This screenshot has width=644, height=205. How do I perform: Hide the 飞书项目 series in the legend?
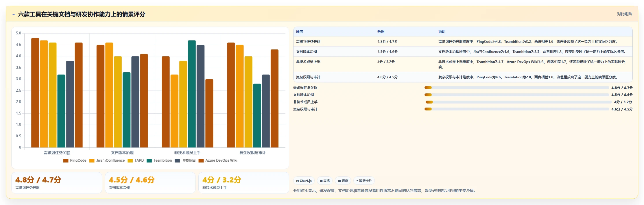point(185,160)
